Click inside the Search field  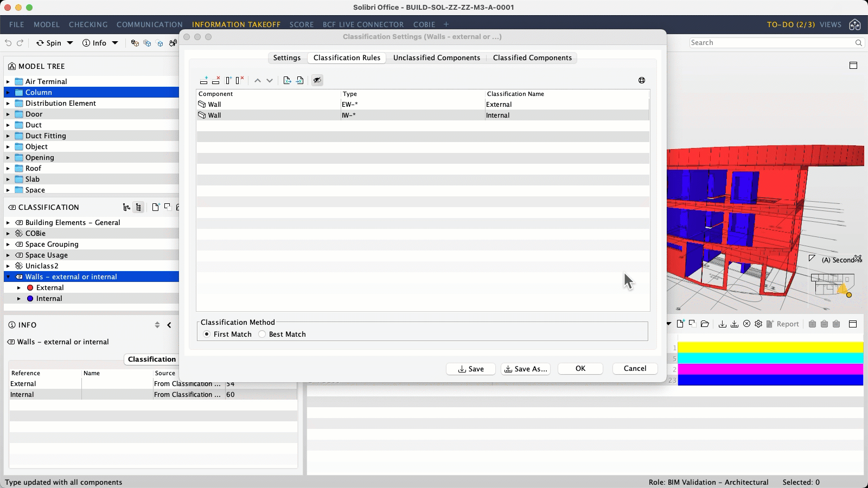[770, 42]
